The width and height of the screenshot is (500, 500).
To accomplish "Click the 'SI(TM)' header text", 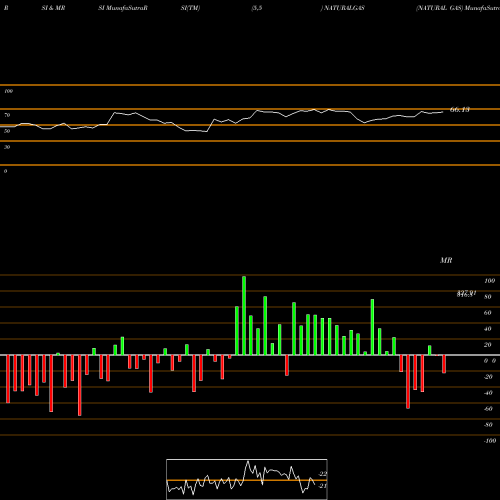I will pos(190,8).
